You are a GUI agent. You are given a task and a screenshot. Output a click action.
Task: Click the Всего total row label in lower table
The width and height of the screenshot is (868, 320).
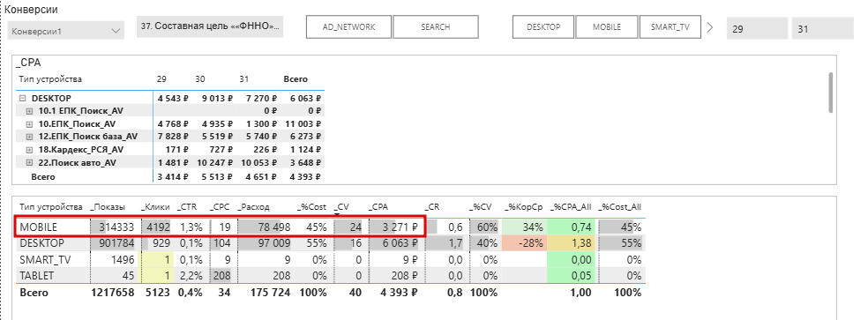[34, 293]
